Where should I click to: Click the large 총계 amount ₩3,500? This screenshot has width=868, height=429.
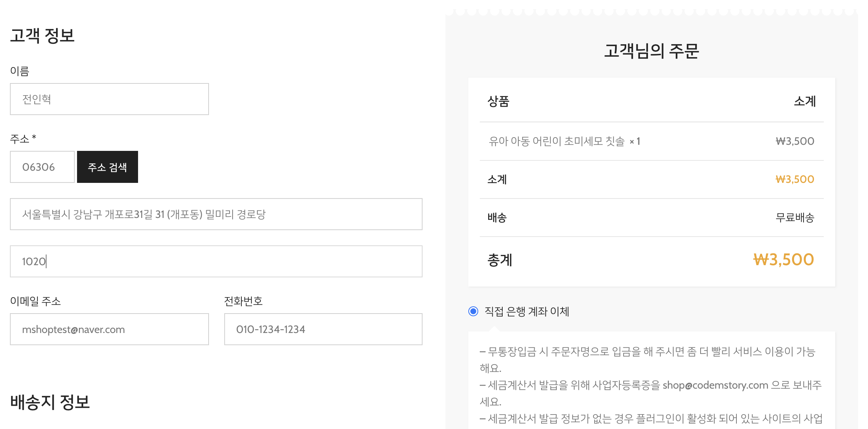(x=783, y=260)
